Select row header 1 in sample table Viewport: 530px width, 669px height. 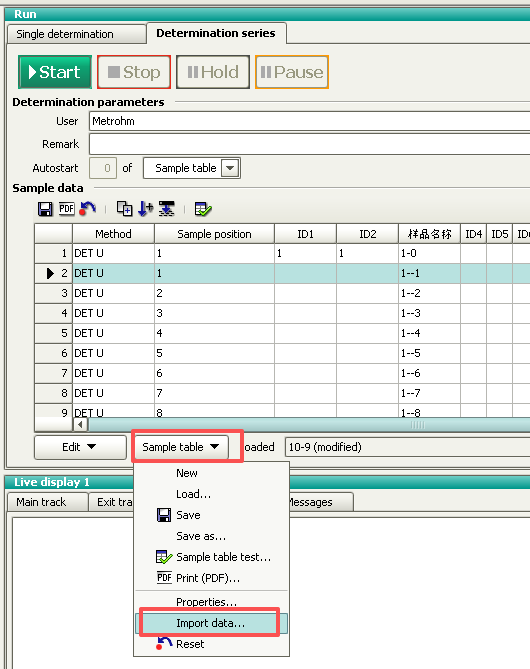(x=53, y=253)
